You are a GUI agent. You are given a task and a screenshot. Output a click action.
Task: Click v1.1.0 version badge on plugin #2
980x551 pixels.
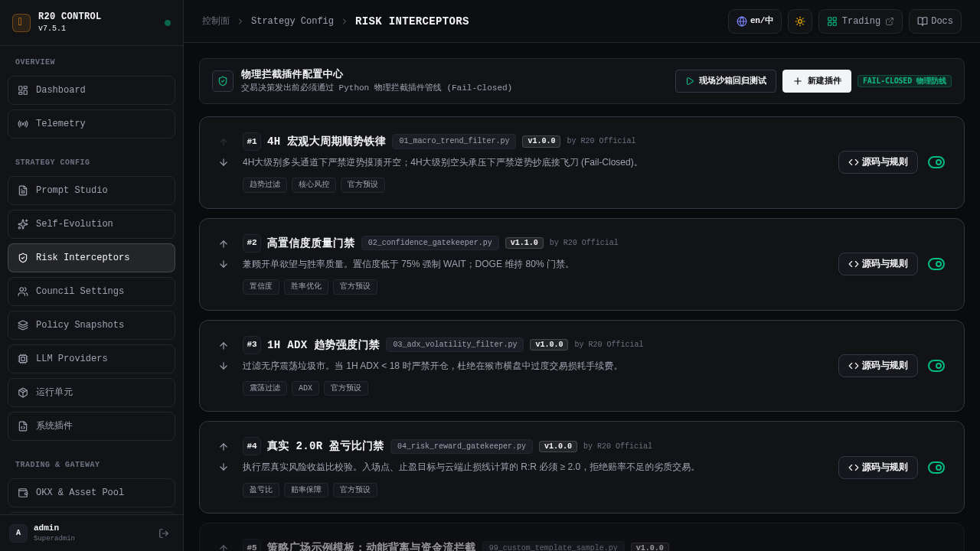tap(524, 243)
